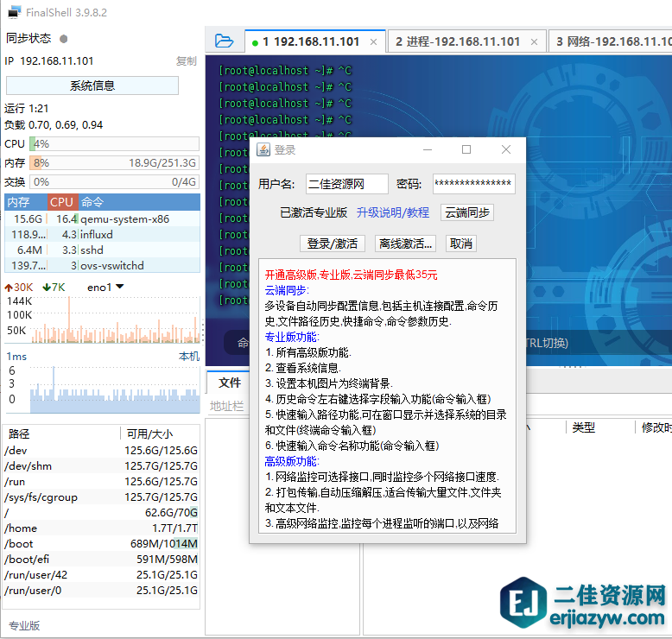The height and width of the screenshot is (639, 672).
Task: Click the FinalShell app icon in title bar
Action: [14, 12]
